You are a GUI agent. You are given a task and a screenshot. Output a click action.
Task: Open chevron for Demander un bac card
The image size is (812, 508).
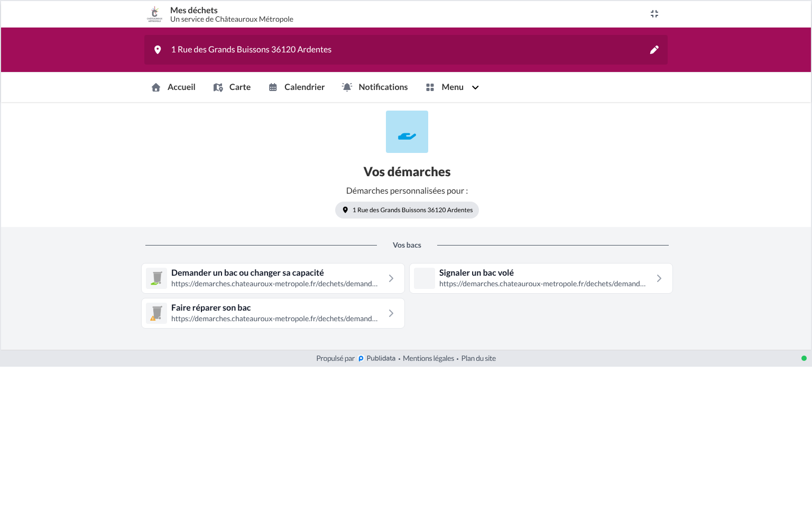391,278
